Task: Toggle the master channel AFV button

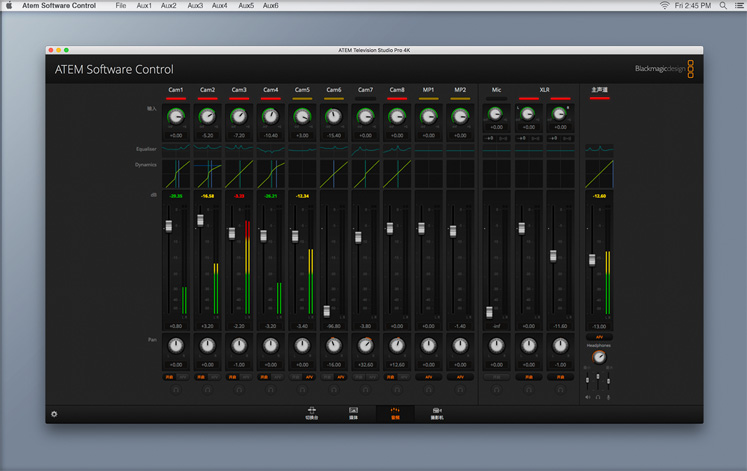Action: pyautogui.click(x=599, y=337)
